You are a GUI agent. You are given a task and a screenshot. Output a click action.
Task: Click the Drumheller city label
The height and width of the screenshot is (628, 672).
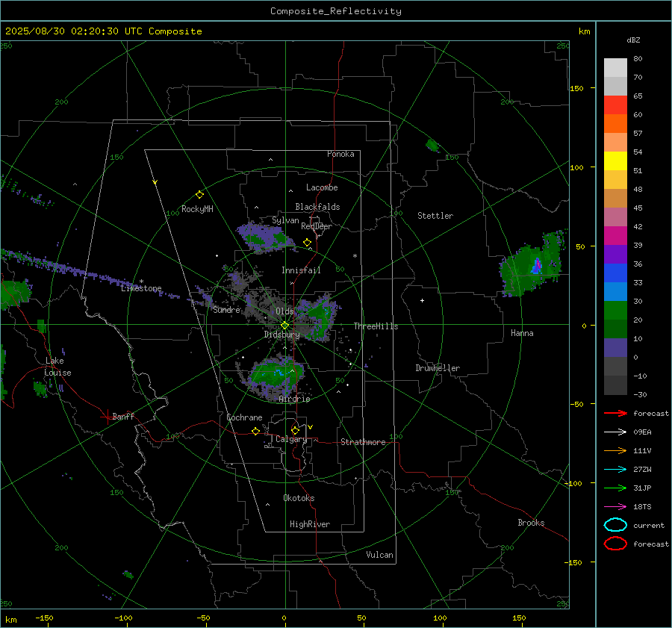click(x=438, y=368)
